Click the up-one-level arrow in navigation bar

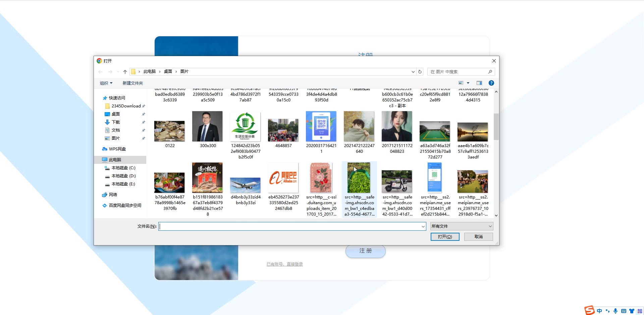125,72
